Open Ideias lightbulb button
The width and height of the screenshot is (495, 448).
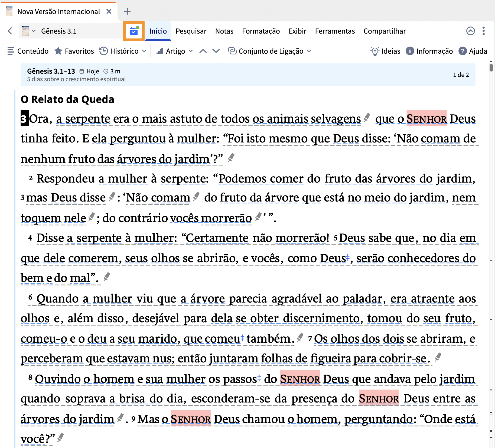click(385, 51)
